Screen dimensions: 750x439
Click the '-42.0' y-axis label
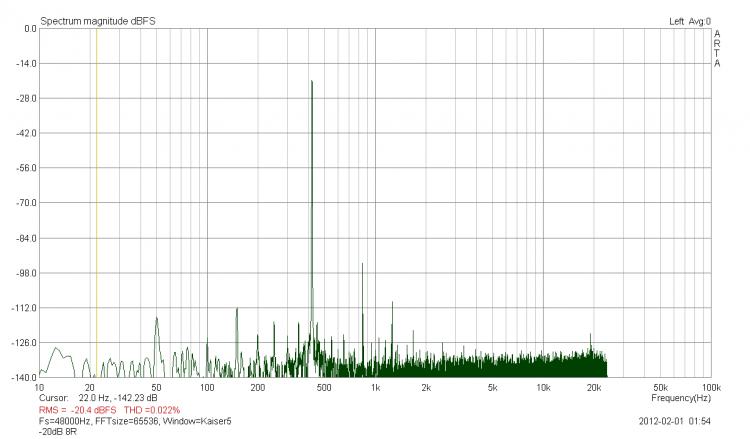26,133
